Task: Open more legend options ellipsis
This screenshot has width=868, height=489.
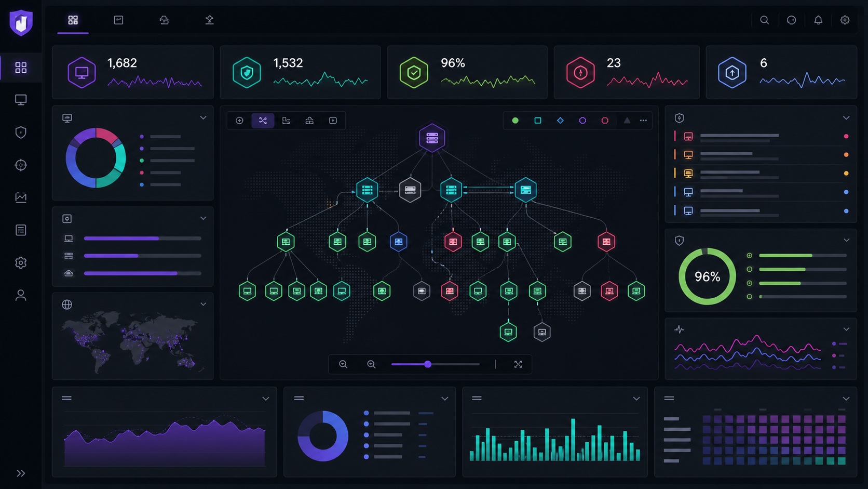Action: tap(643, 121)
